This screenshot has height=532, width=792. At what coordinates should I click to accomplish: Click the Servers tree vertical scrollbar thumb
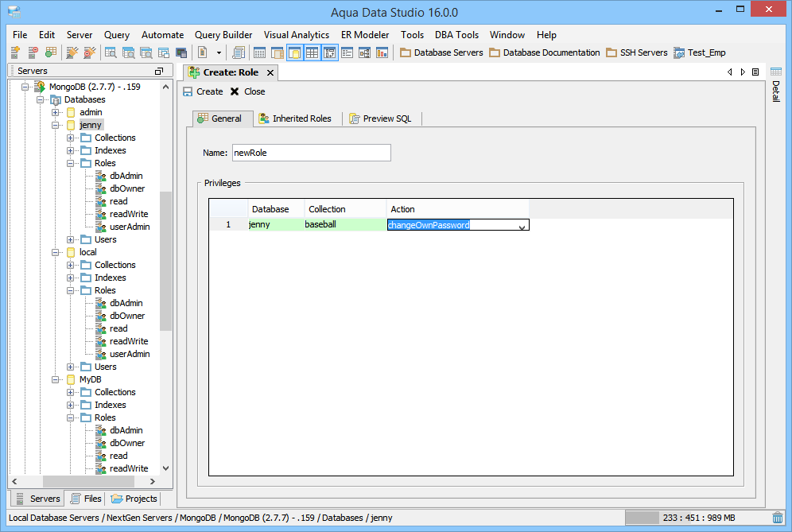pyautogui.click(x=165, y=261)
